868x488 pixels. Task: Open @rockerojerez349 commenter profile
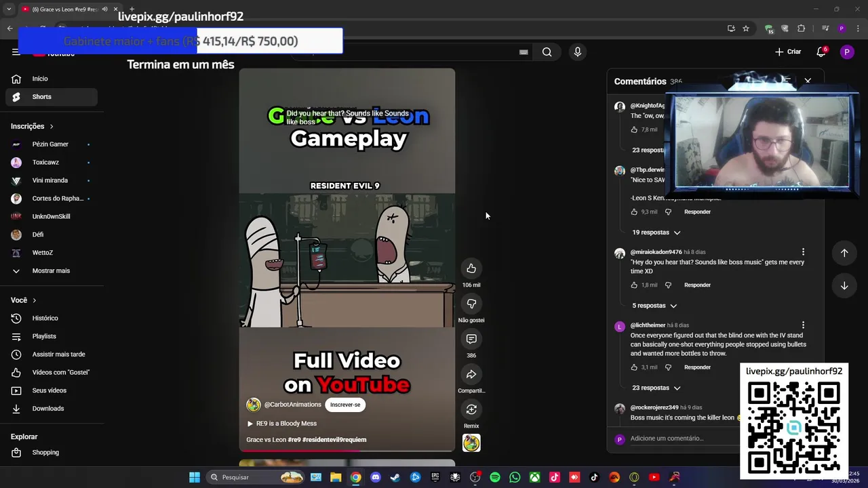pyautogui.click(x=654, y=408)
